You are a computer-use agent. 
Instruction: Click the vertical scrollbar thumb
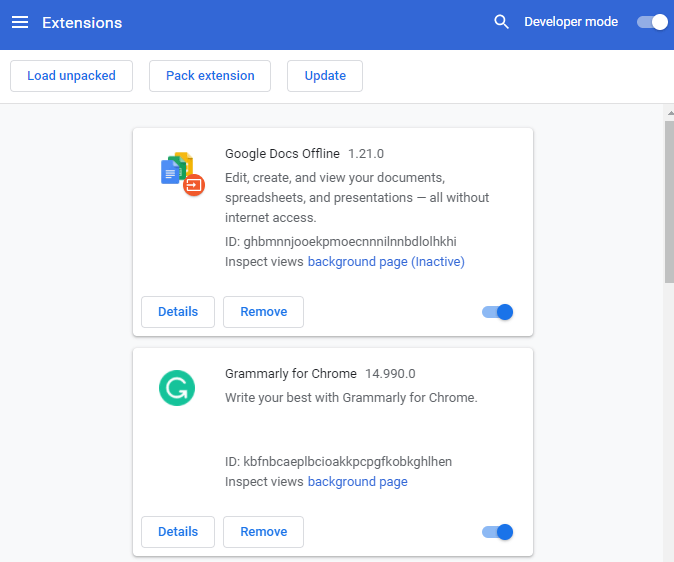point(669,201)
